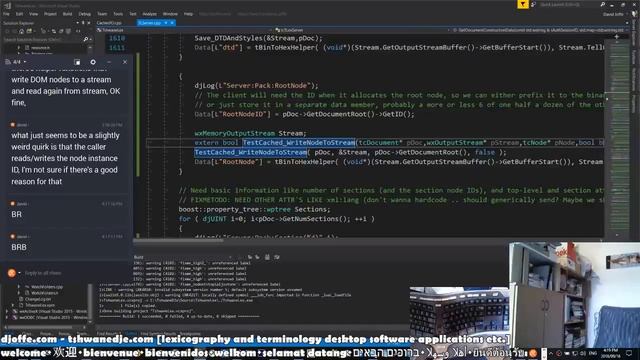640x360 pixels.
Task: Select the 'BRB' chat message
Action: pos(19,247)
